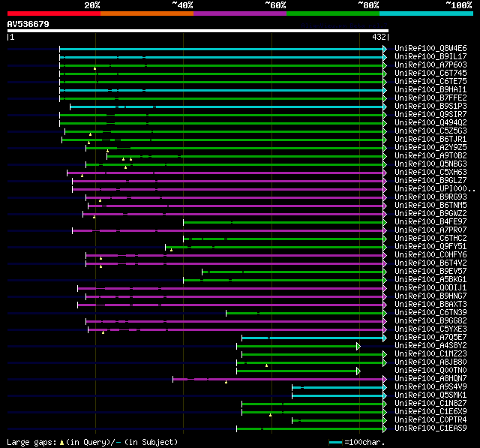This screenshot has width=480, height=448.
Task: Select the UniRef100_Q9FY51 entry
Action: pos(430,247)
